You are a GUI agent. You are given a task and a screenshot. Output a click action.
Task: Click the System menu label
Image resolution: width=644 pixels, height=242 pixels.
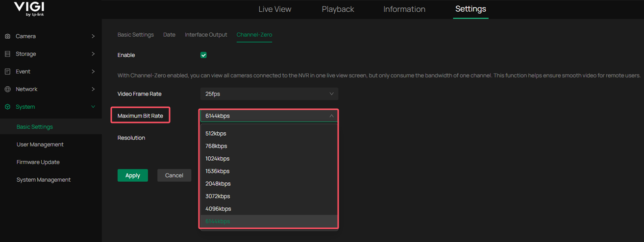coord(25,107)
